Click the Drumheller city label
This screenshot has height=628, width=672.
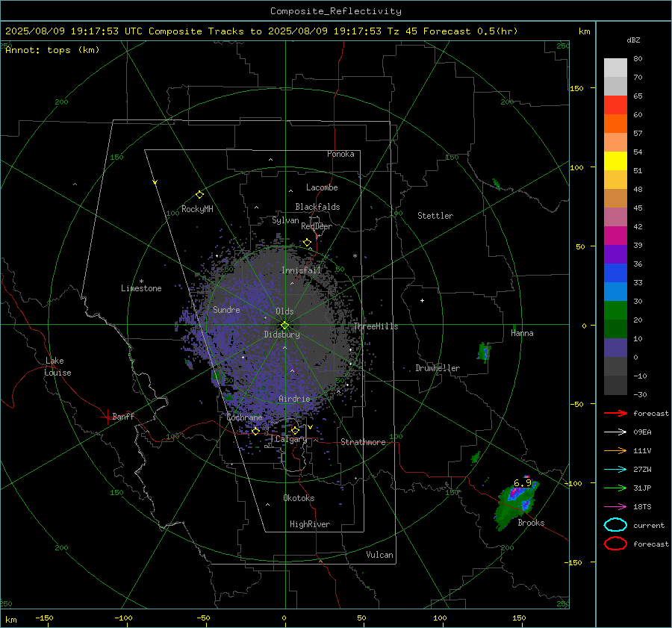point(438,368)
